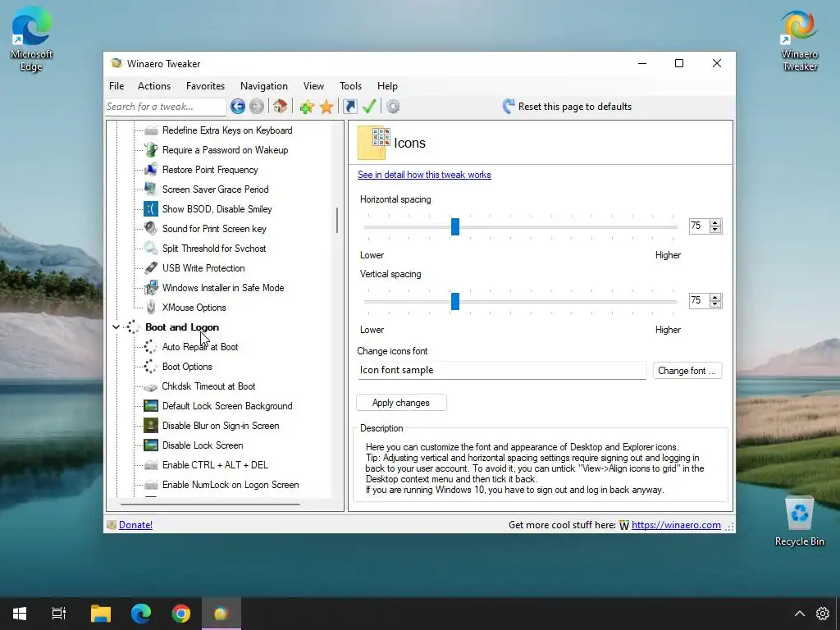This screenshot has width=840, height=630.
Task: Open File Explorer from taskbar
Action: click(101, 614)
